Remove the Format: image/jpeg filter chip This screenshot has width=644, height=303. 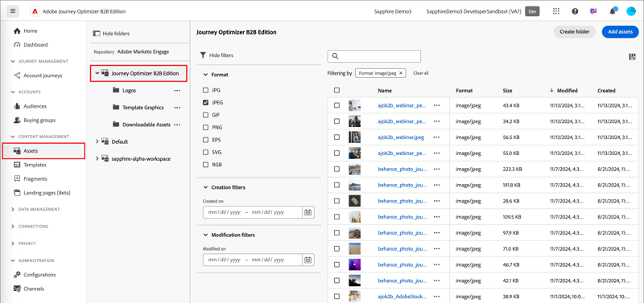[401, 73]
